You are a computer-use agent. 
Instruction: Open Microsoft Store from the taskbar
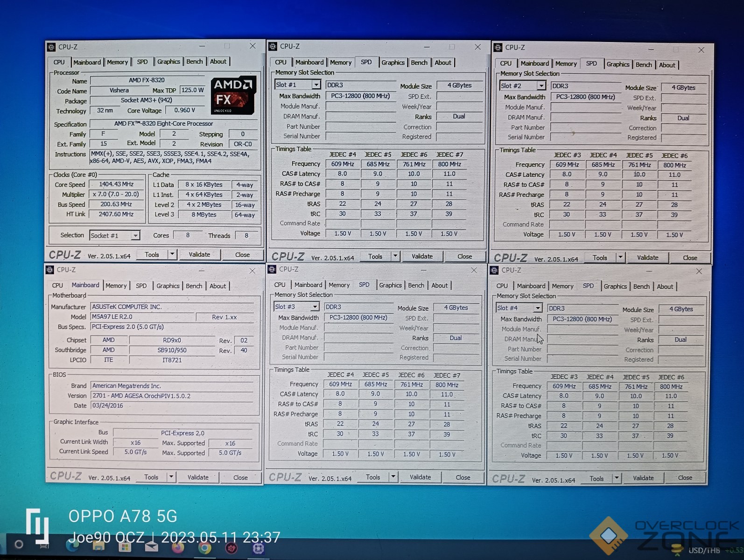pos(125,546)
